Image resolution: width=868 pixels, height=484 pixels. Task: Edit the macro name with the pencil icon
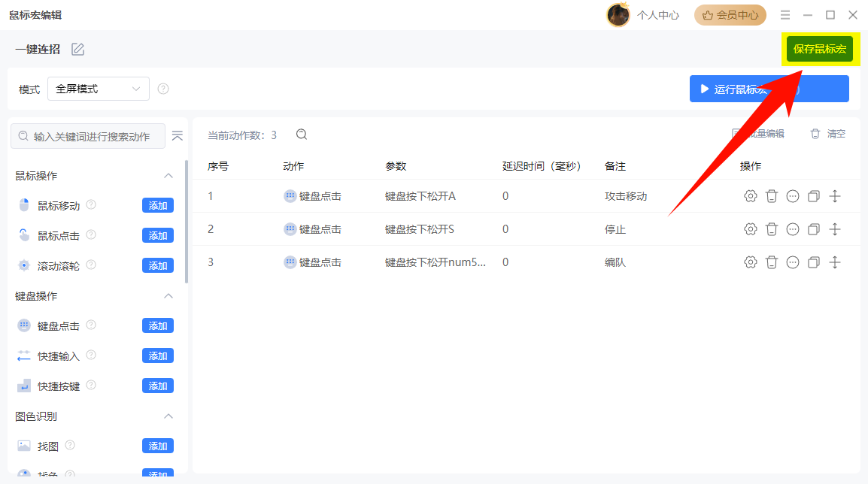(77, 48)
